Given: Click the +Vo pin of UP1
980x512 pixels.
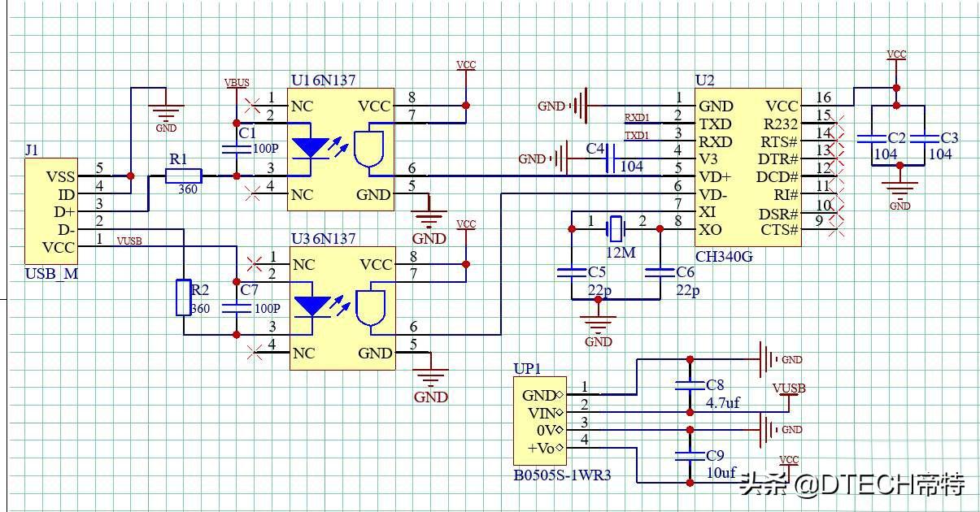Looking at the screenshot, I should pos(544,448).
